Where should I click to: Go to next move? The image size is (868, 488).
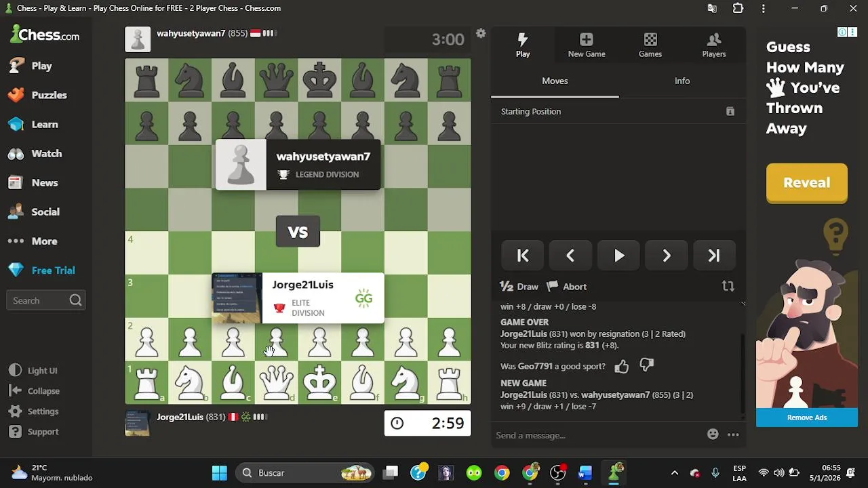(667, 256)
